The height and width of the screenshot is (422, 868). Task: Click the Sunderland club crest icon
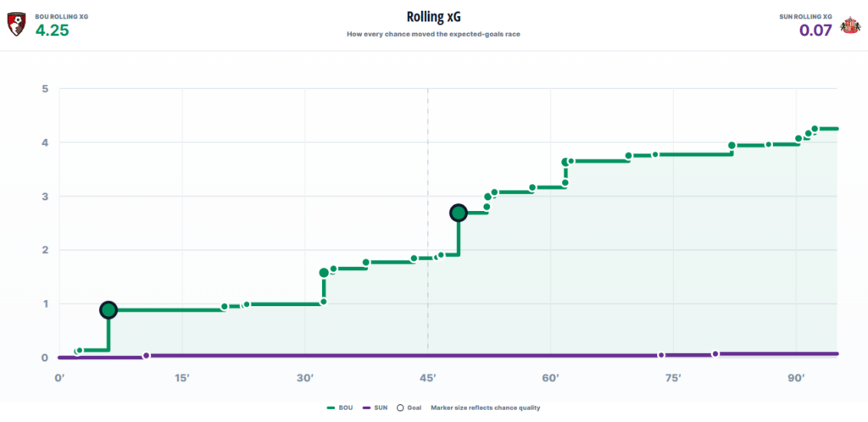coord(849,25)
